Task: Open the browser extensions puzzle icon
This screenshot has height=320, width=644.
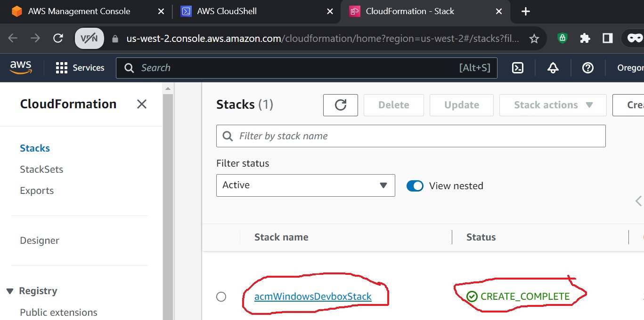Action: click(x=585, y=38)
